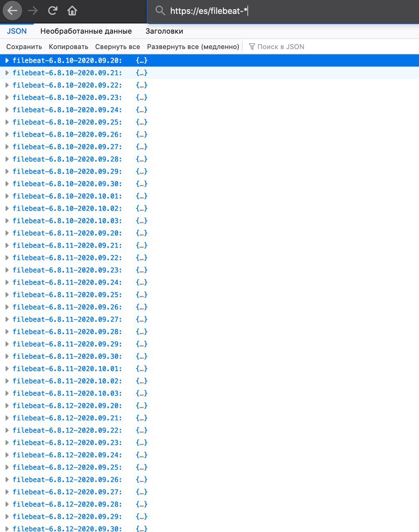This screenshot has width=419, height=532.
Task: Switch to the JSON tab
Action: coord(17,31)
